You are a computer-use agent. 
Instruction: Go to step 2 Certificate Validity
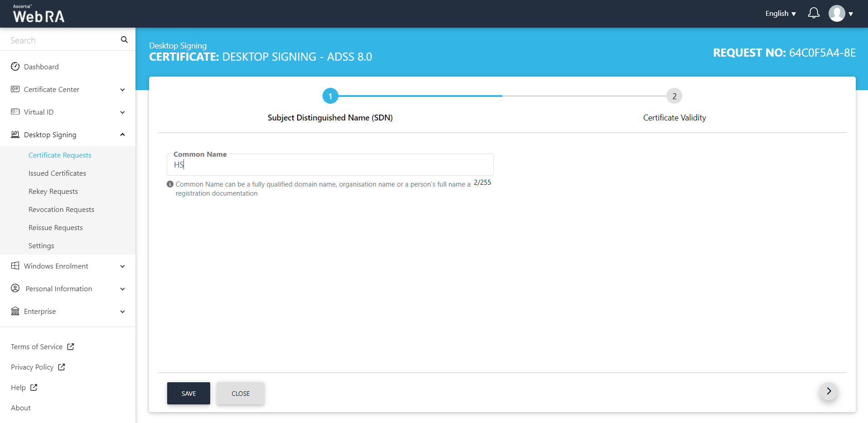(x=674, y=96)
